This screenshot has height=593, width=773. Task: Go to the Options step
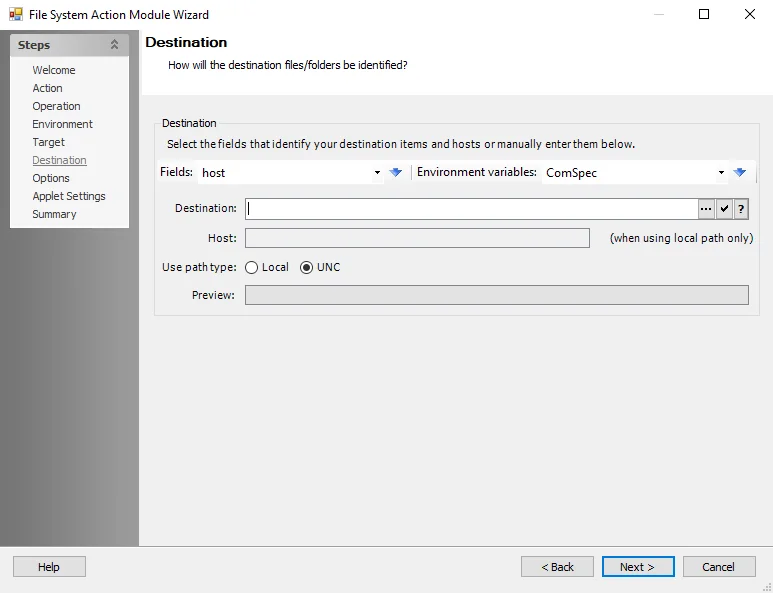pos(51,178)
